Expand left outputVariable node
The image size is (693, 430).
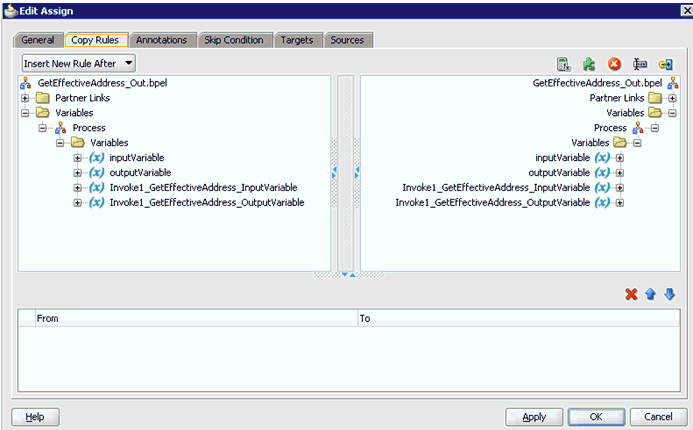pos(77,173)
